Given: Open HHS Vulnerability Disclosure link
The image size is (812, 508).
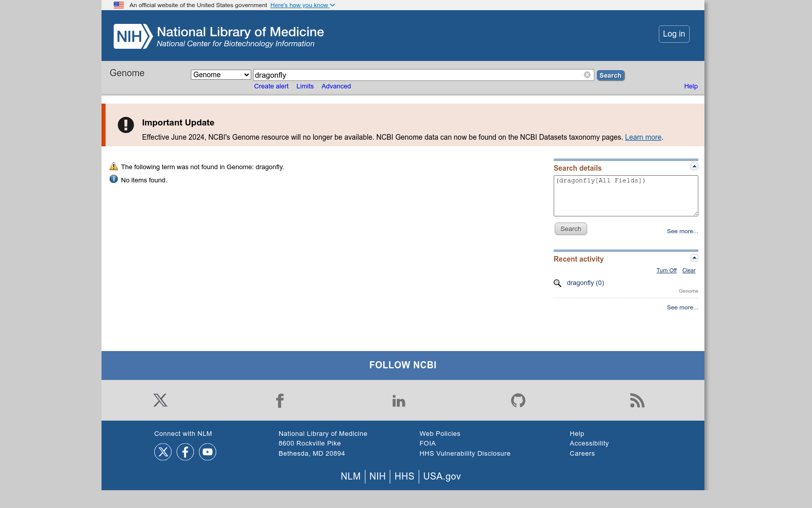Looking at the screenshot, I should point(465,454).
